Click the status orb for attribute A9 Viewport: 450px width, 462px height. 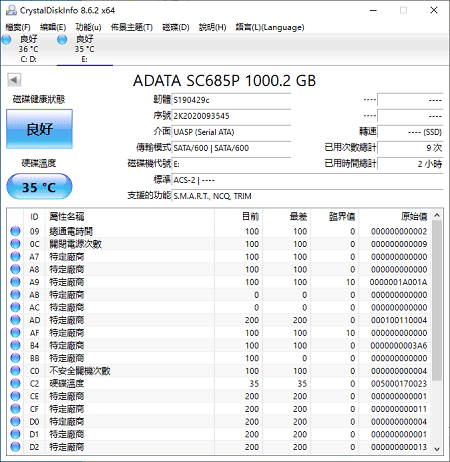(15, 282)
